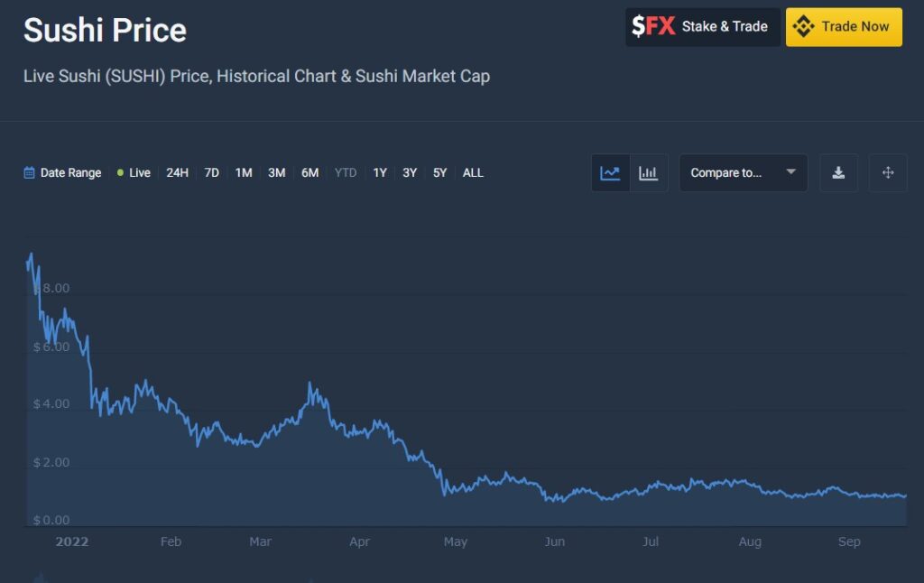This screenshot has width=924, height=583.
Task: Download the chart data
Action: point(838,173)
